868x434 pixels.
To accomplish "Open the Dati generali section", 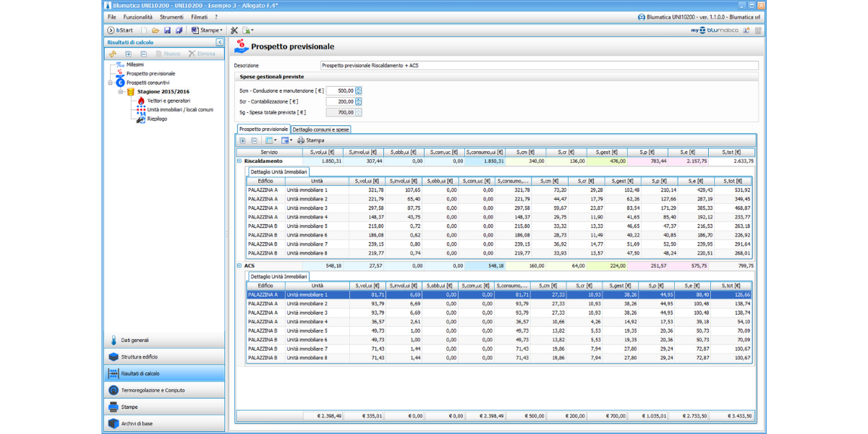I will (135, 340).
